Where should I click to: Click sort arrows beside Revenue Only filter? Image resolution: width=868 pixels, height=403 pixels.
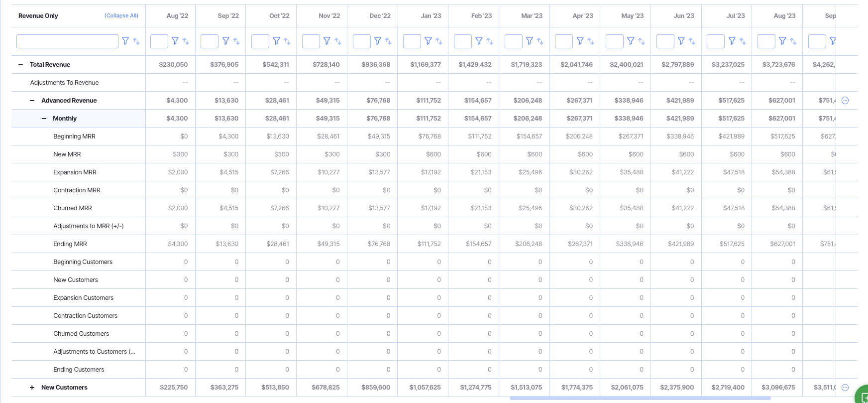pyautogui.click(x=136, y=41)
